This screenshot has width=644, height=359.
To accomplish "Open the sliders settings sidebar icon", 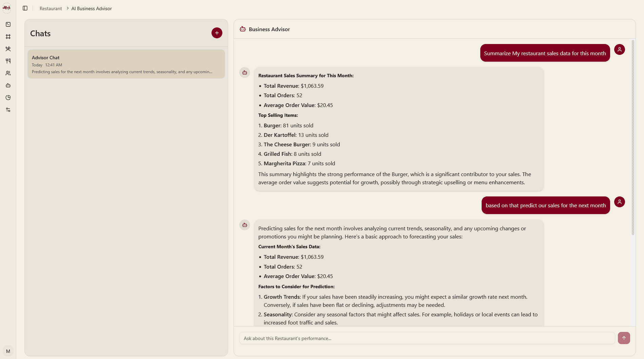I will [8, 110].
